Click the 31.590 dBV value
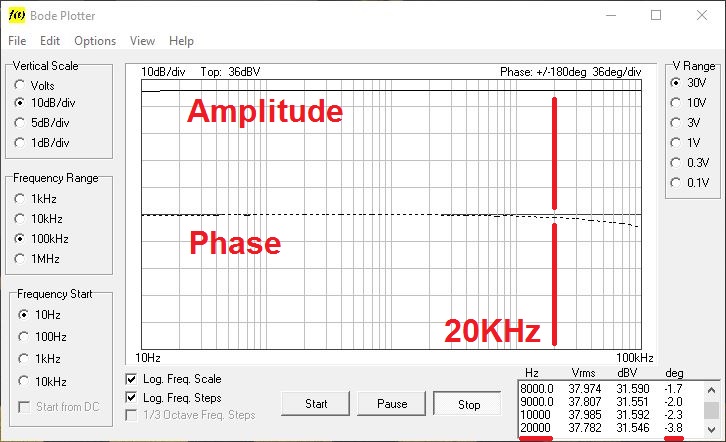 (633, 389)
